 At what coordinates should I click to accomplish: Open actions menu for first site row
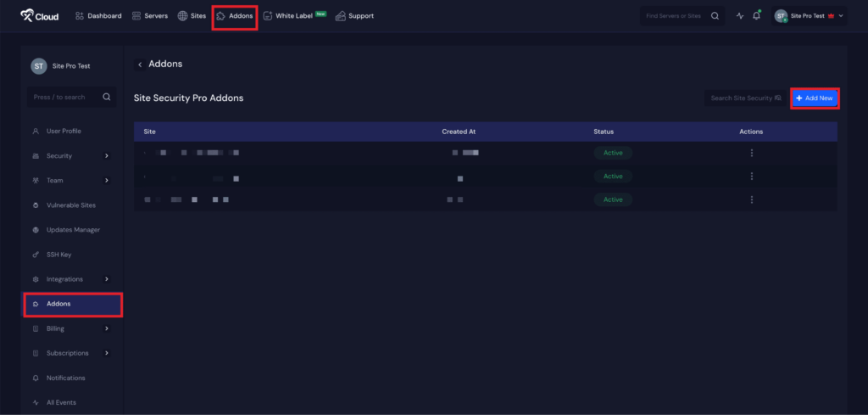(x=751, y=153)
